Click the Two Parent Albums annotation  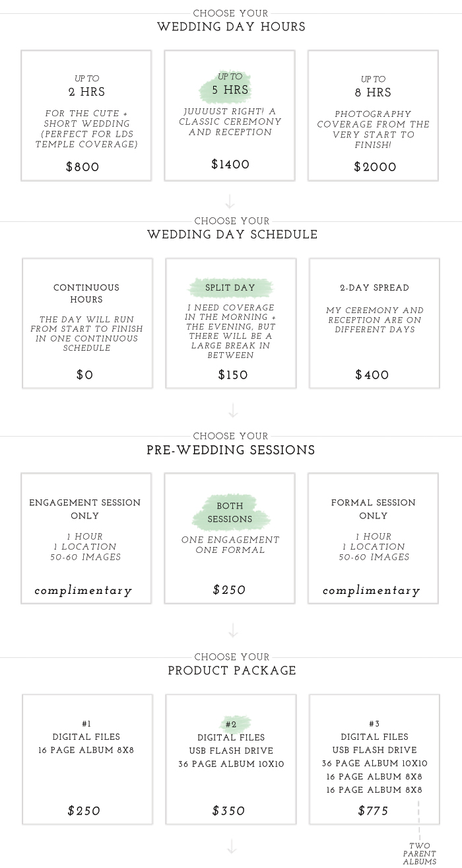pos(420,853)
